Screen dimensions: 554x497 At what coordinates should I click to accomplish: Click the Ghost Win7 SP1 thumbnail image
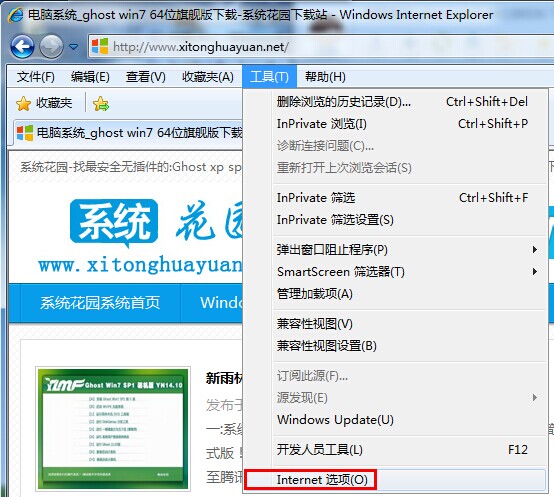click(113, 429)
